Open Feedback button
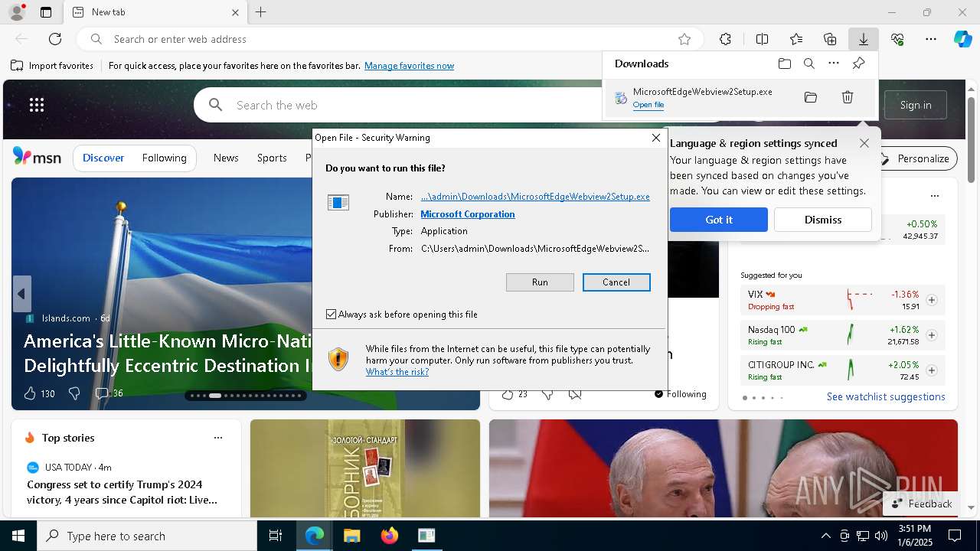 [921, 504]
